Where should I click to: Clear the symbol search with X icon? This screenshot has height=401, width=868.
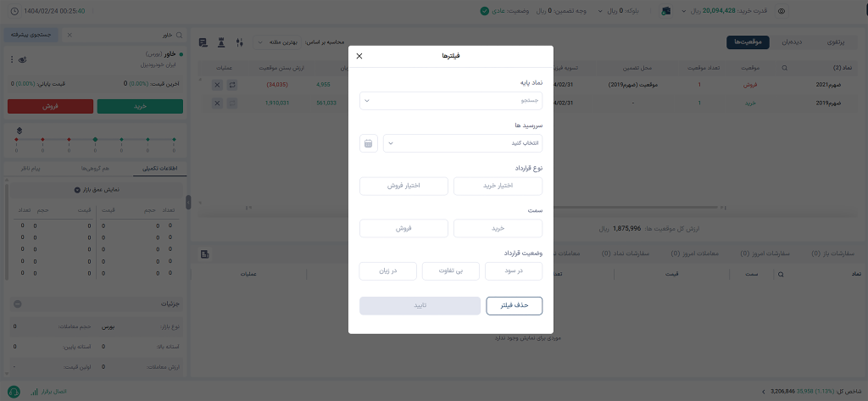point(70,35)
